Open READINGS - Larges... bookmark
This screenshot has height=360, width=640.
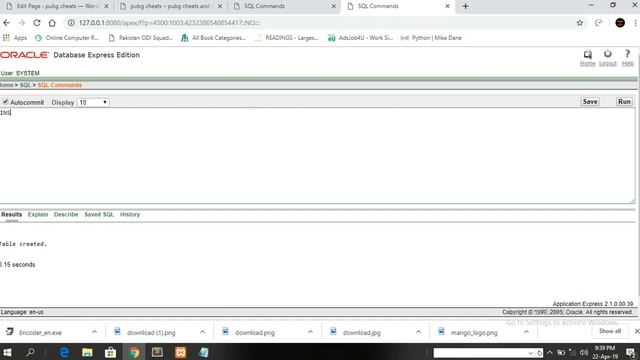[287, 38]
